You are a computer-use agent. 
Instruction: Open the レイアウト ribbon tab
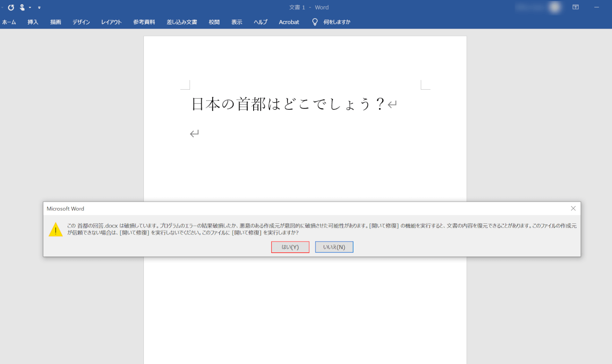[x=112, y=22]
